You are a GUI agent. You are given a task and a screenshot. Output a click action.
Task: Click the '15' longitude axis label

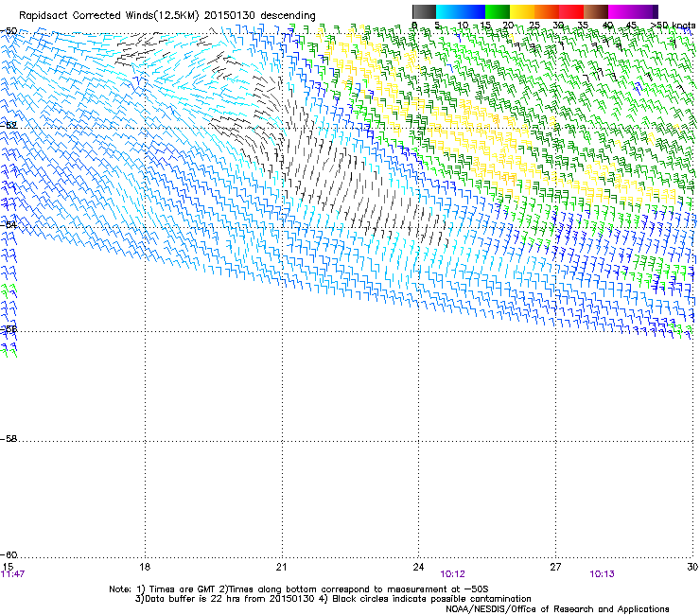point(8,567)
